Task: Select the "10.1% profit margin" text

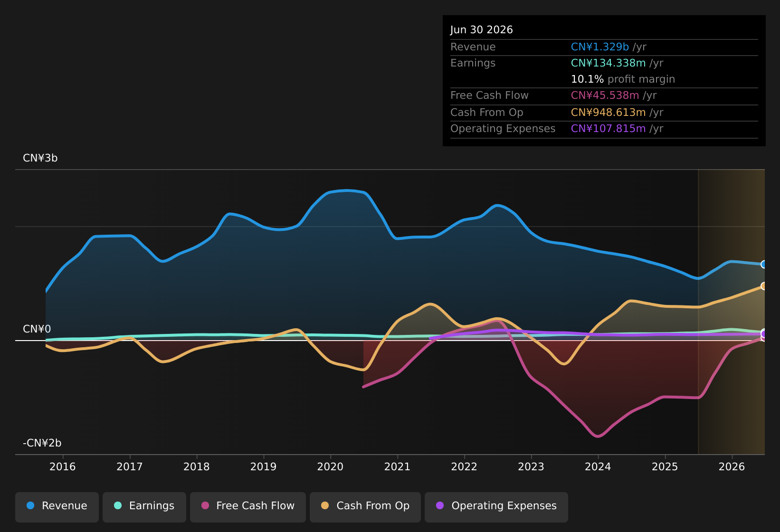Action: [x=623, y=79]
